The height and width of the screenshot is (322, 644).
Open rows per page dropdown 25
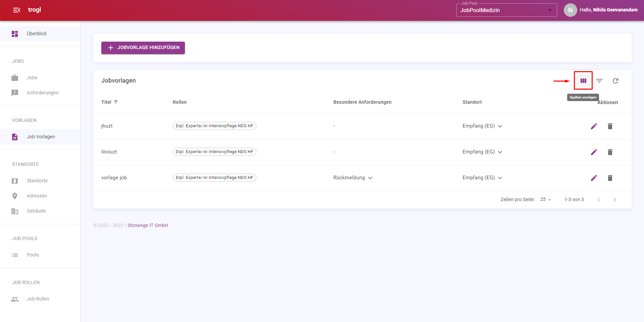[x=546, y=199]
